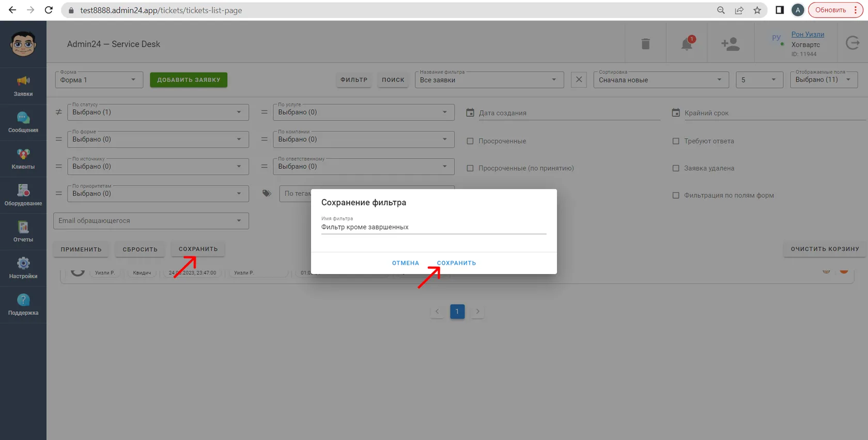Open the Заявки section in sidebar
Screen dimensions: 868x440
23,86
